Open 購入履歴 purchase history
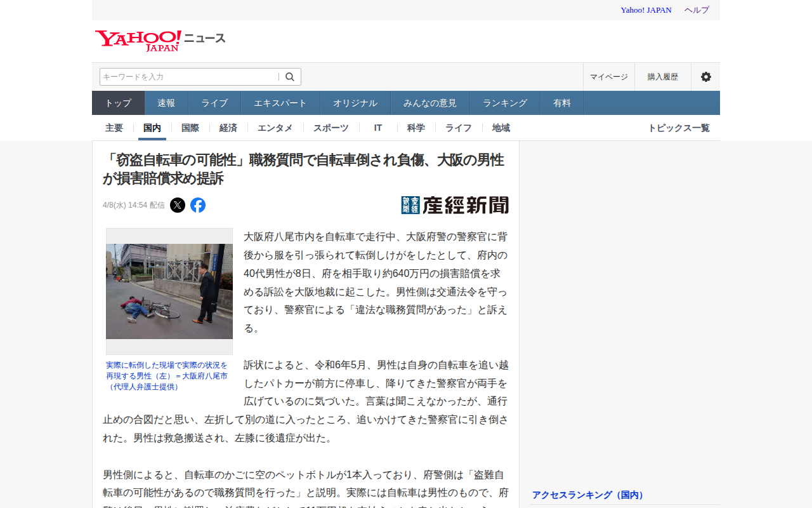The image size is (812, 508). click(663, 77)
